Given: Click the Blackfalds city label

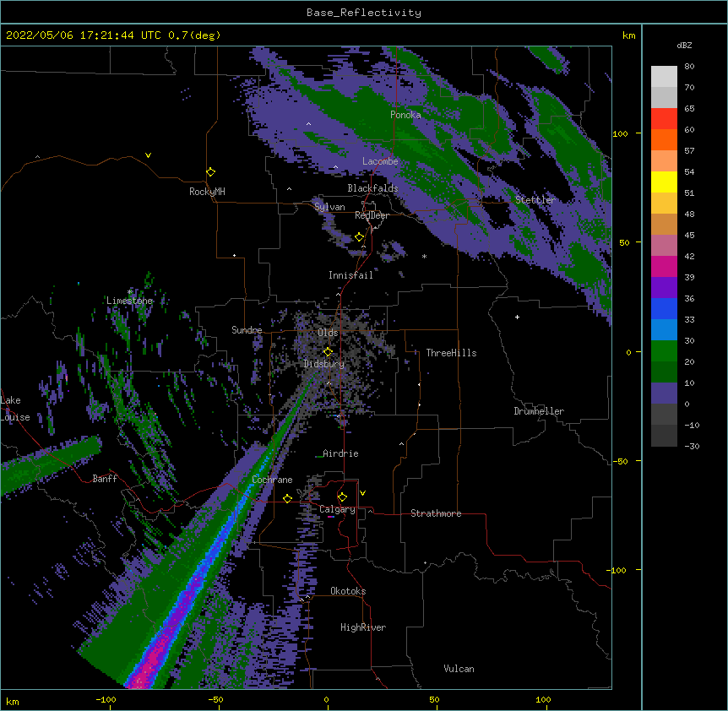Looking at the screenshot, I should (372, 188).
